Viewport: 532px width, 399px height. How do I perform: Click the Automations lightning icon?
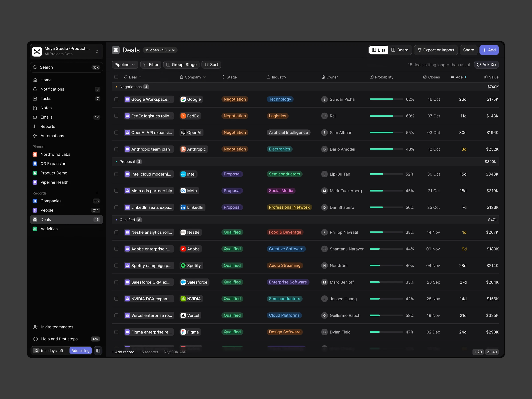35,136
